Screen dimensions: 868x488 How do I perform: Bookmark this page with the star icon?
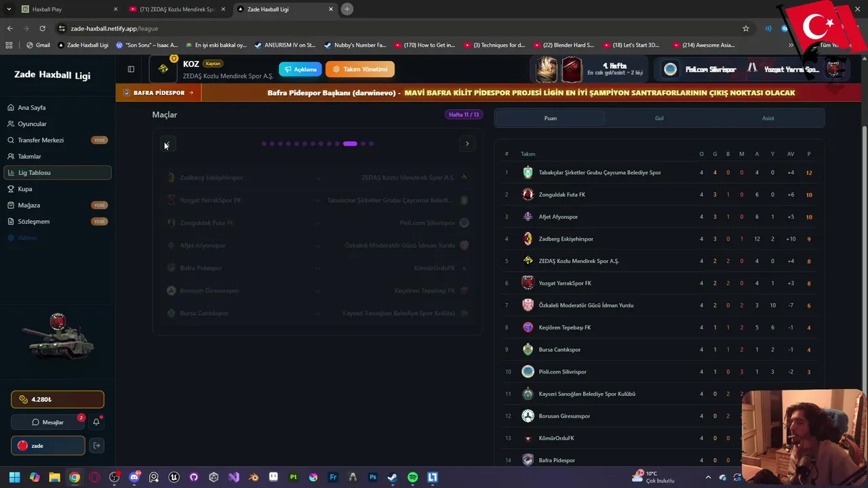(x=746, y=28)
